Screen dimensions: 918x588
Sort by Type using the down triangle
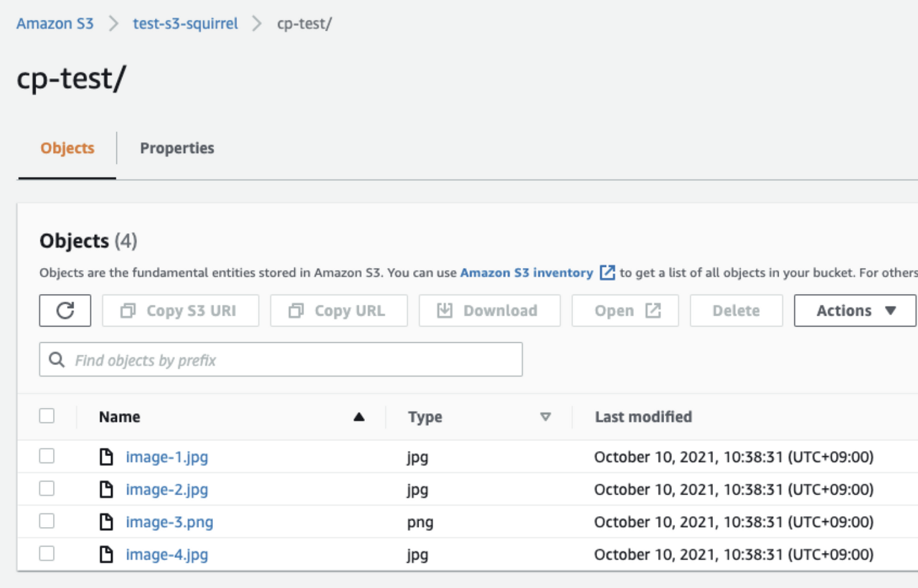[x=545, y=417]
